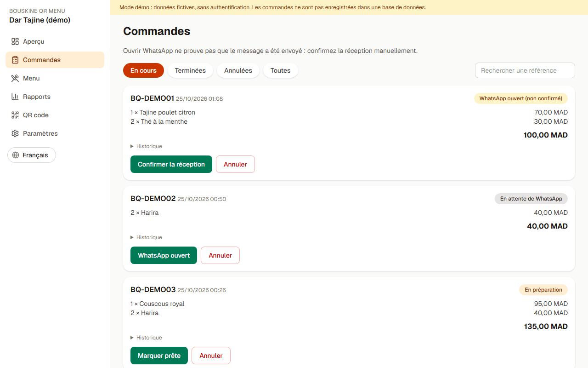Select the En cours filter tab
This screenshot has width=588, height=368.
click(x=143, y=70)
